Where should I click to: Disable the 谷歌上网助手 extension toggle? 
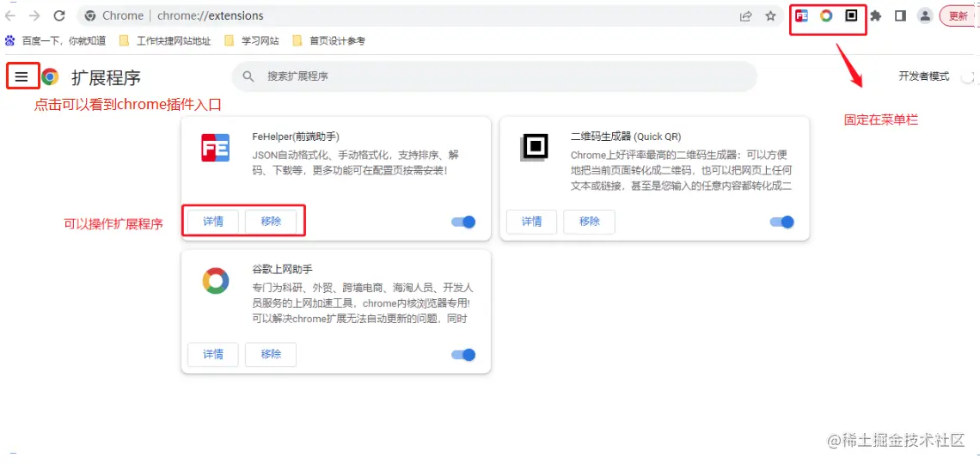tap(463, 355)
